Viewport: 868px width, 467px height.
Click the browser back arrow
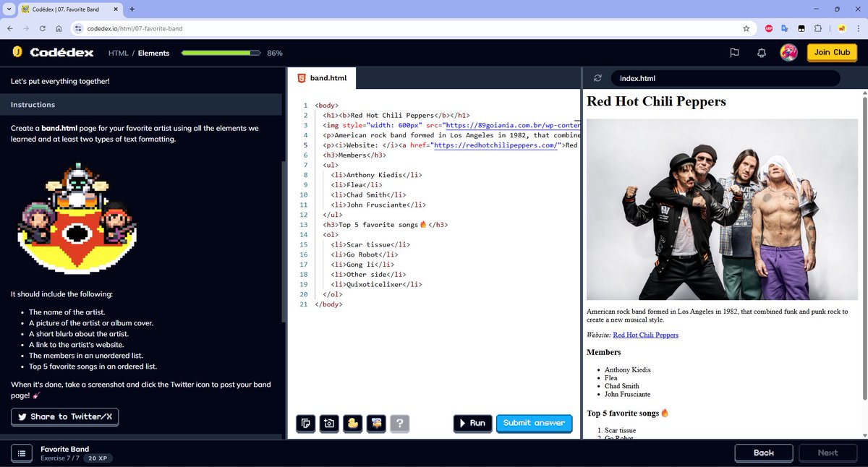9,28
